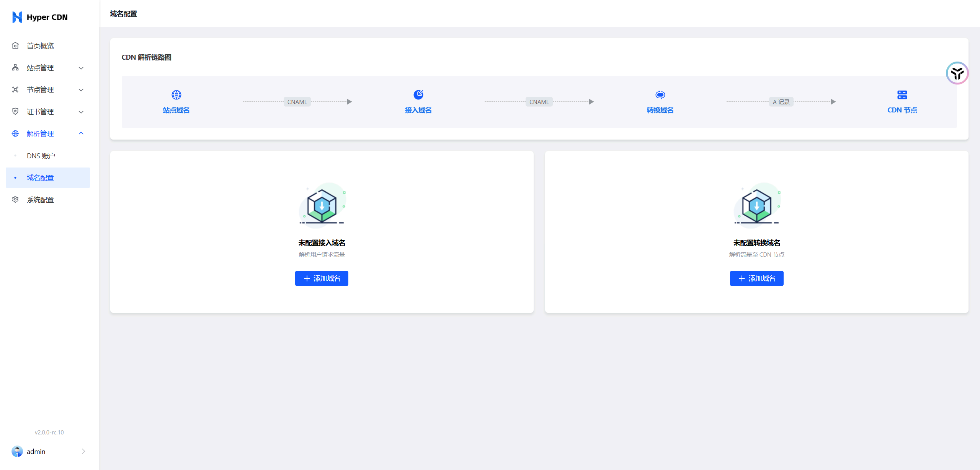Expand the 节点管理 submenu arrow
This screenshot has height=470, width=980.
point(81,90)
